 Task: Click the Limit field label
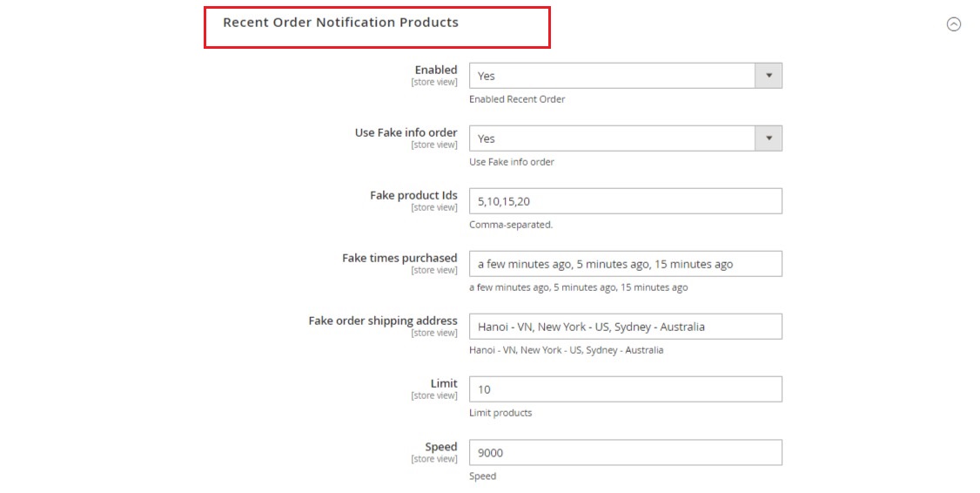[444, 383]
